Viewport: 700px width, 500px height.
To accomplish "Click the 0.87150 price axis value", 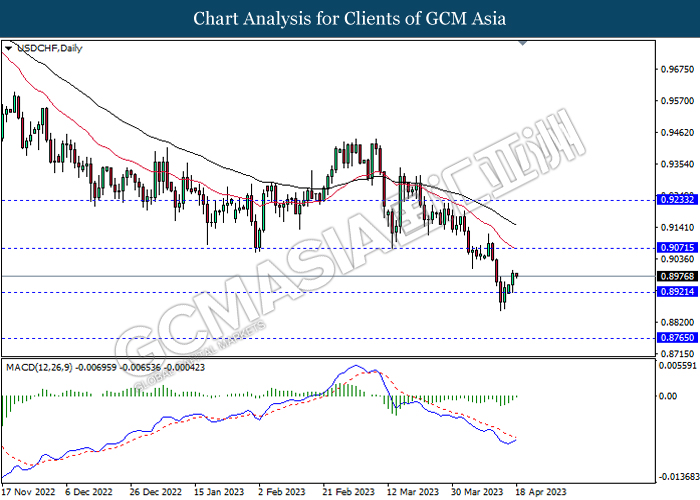I will click(677, 354).
